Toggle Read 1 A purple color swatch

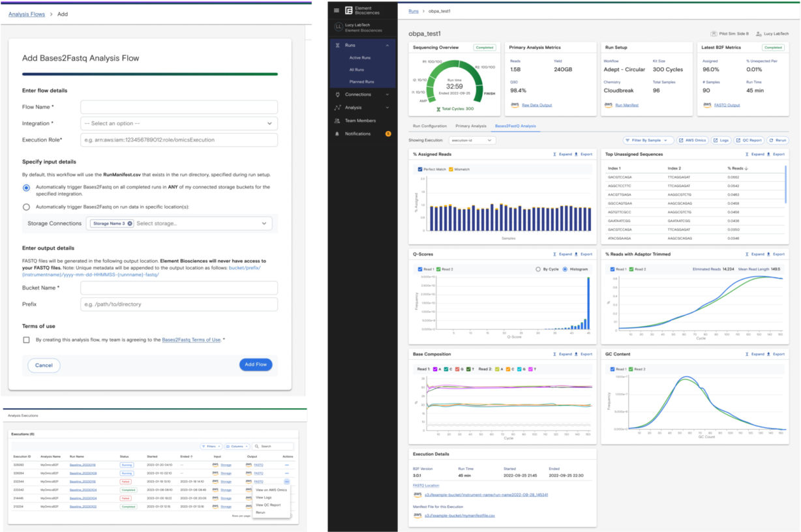pyautogui.click(x=435, y=369)
